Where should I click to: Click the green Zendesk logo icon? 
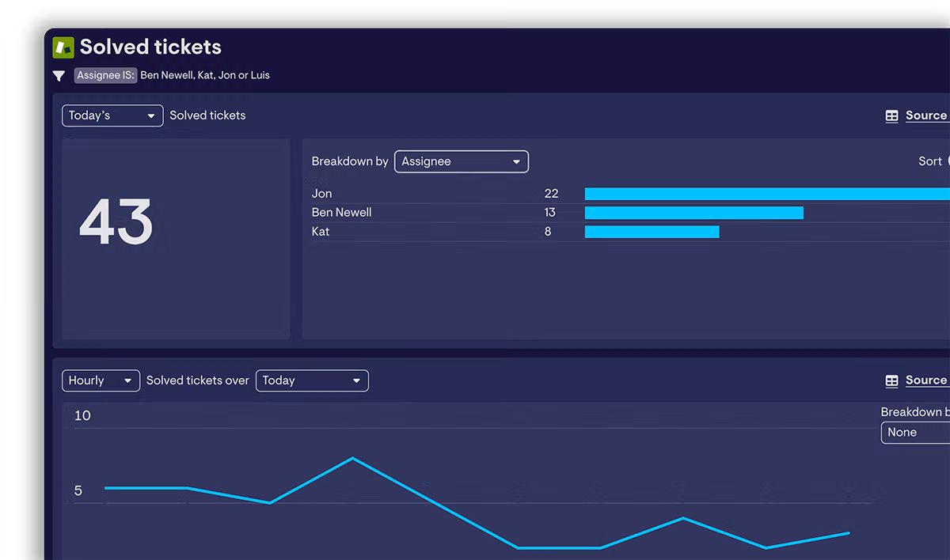tap(63, 47)
